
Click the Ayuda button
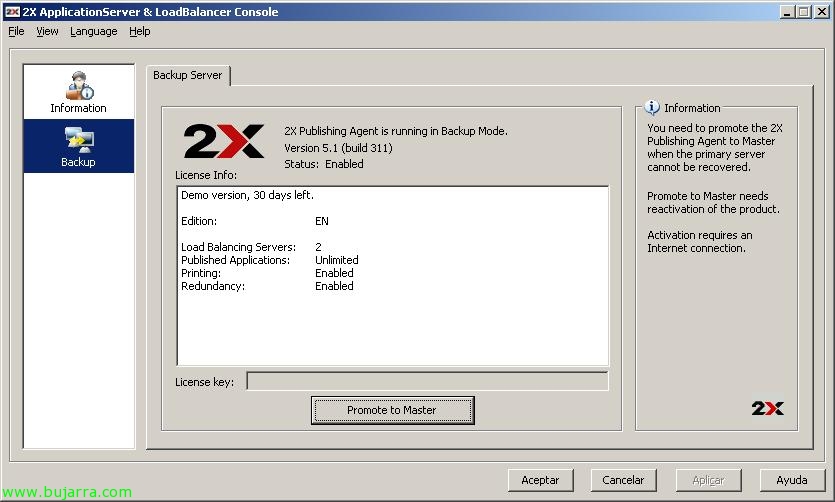click(x=792, y=480)
